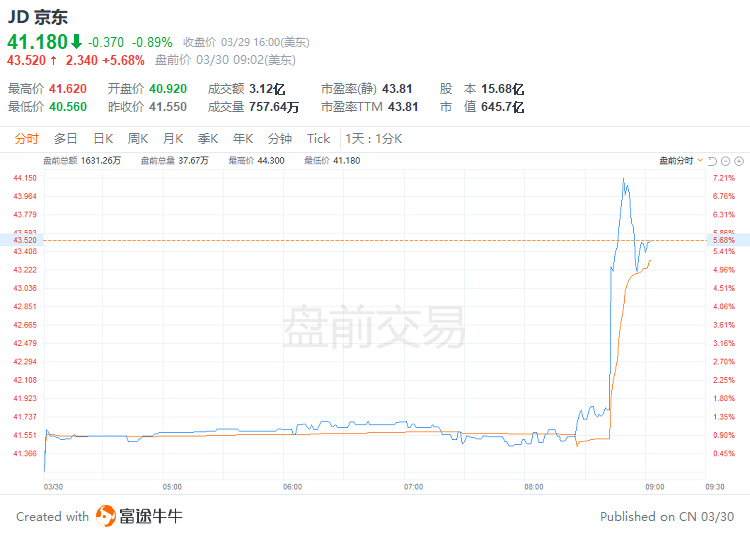
Task: Click 盘前总额 1631.26万 label
Action: click(82, 161)
